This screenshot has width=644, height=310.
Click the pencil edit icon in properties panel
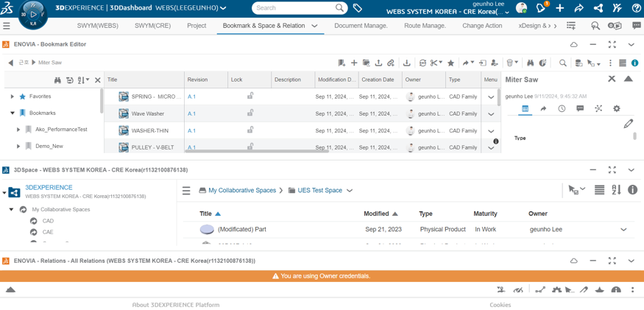pyautogui.click(x=628, y=124)
